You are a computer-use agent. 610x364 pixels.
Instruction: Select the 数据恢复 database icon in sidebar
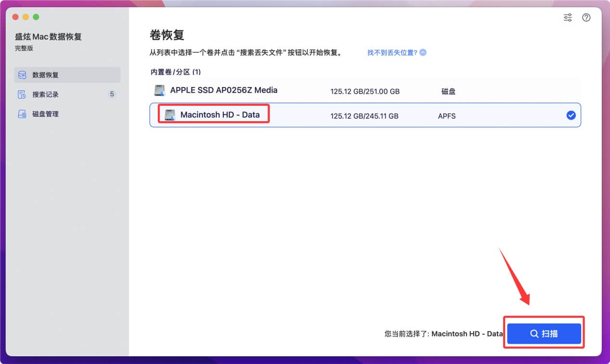pos(22,75)
